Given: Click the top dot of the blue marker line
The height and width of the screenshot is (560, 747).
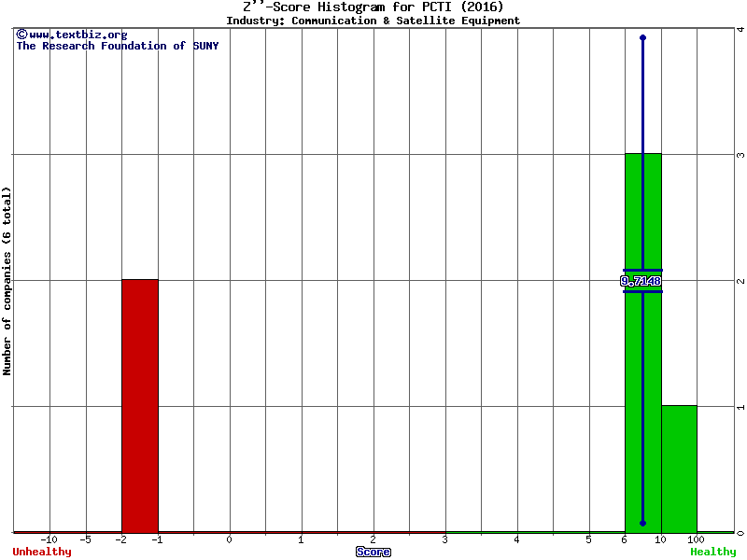Looking at the screenshot, I should coord(642,37).
